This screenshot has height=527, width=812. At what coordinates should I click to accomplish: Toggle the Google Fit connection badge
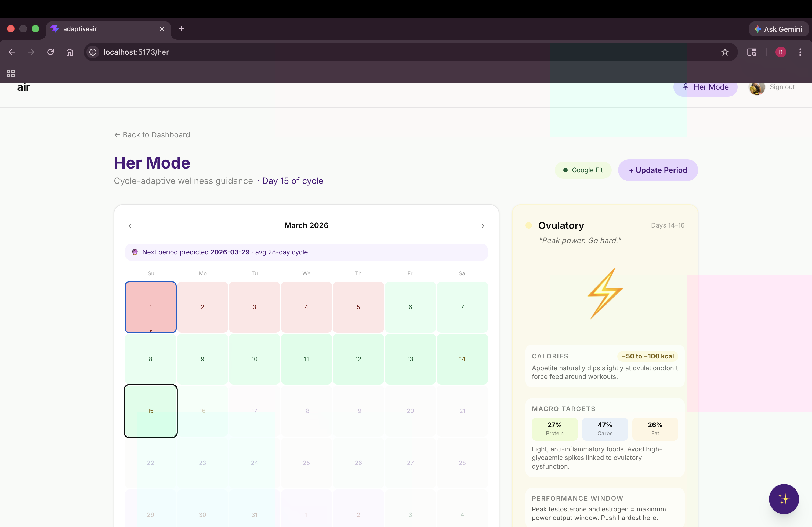click(583, 170)
